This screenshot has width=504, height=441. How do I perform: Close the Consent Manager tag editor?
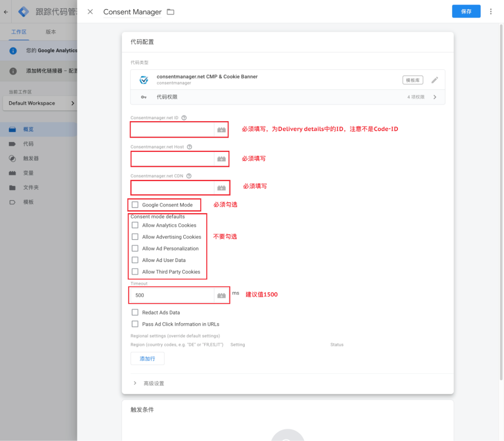click(x=90, y=12)
